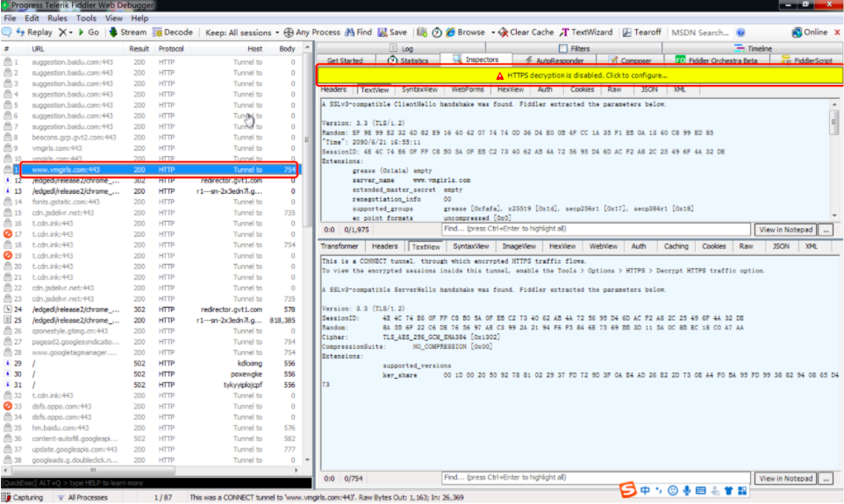Image resolution: width=844 pixels, height=504 pixels.
Task: Select session 35 hm.baidu.com:443 row
Action: tap(151, 428)
